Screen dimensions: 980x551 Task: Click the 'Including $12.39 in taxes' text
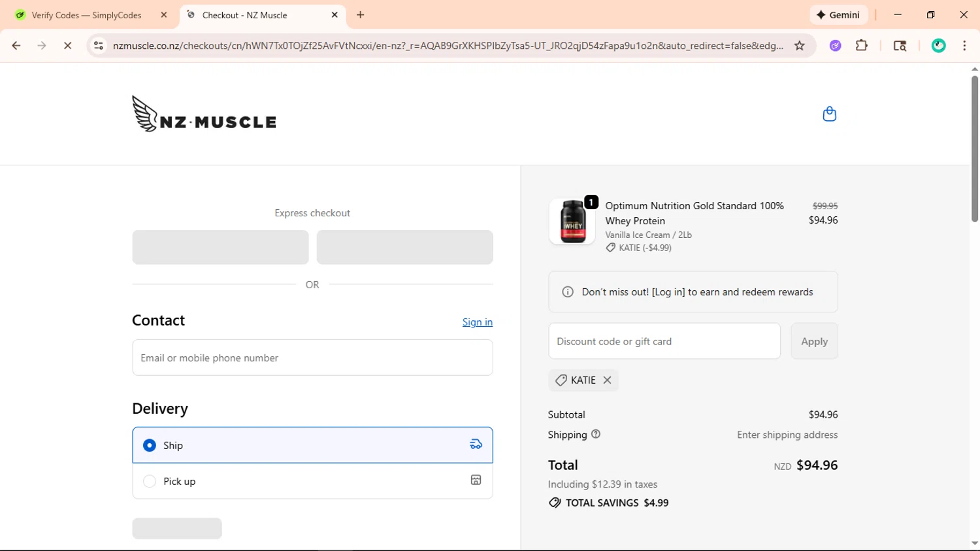point(602,484)
